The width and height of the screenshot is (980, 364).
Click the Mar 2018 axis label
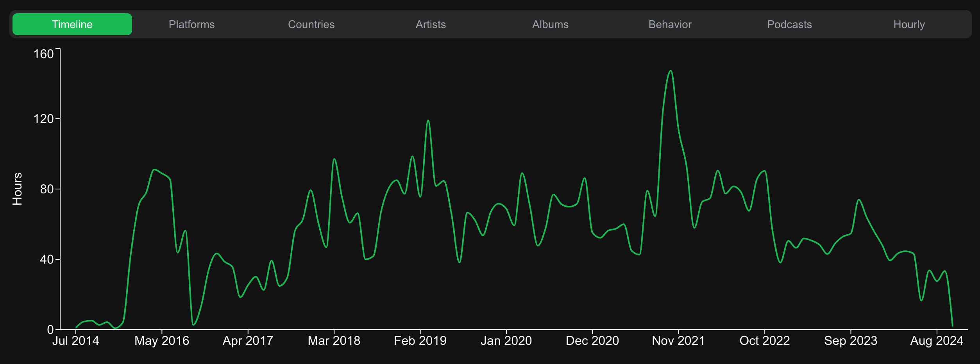click(x=334, y=341)
